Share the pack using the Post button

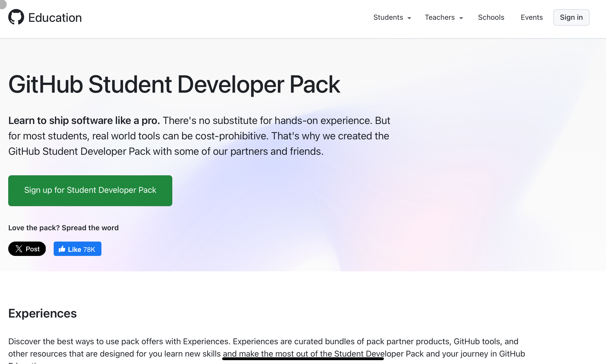pyautogui.click(x=27, y=248)
